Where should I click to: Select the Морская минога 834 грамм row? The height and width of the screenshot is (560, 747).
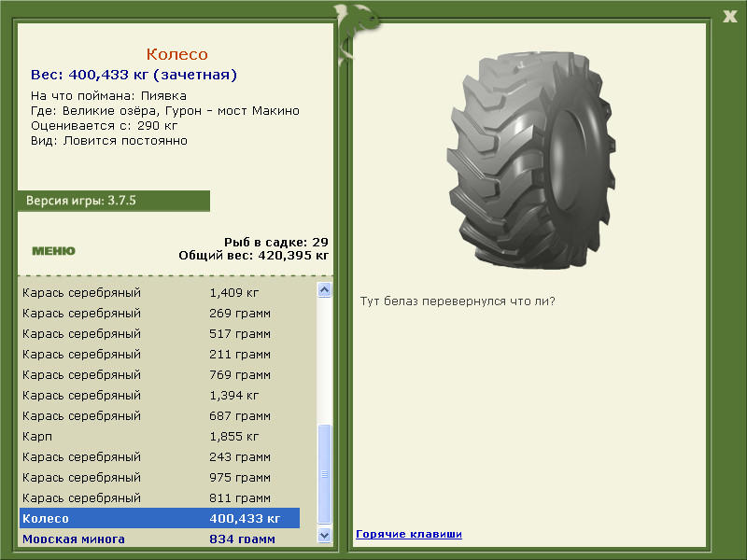[160, 539]
